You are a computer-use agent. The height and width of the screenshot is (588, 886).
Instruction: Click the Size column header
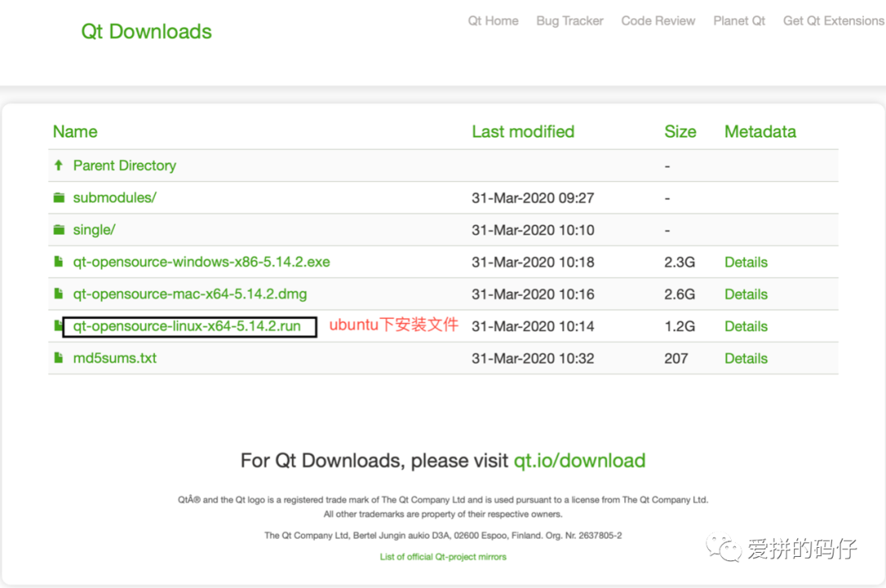680,131
